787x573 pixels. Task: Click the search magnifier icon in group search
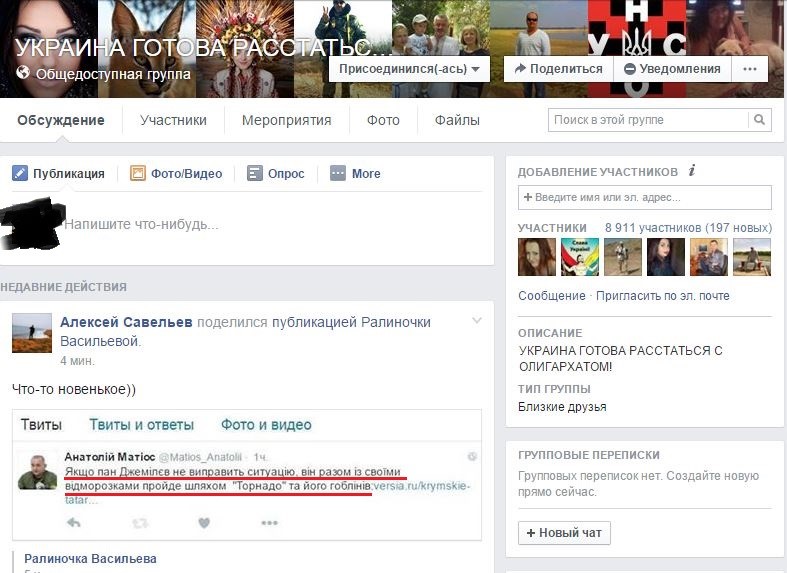click(x=759, y=120)
